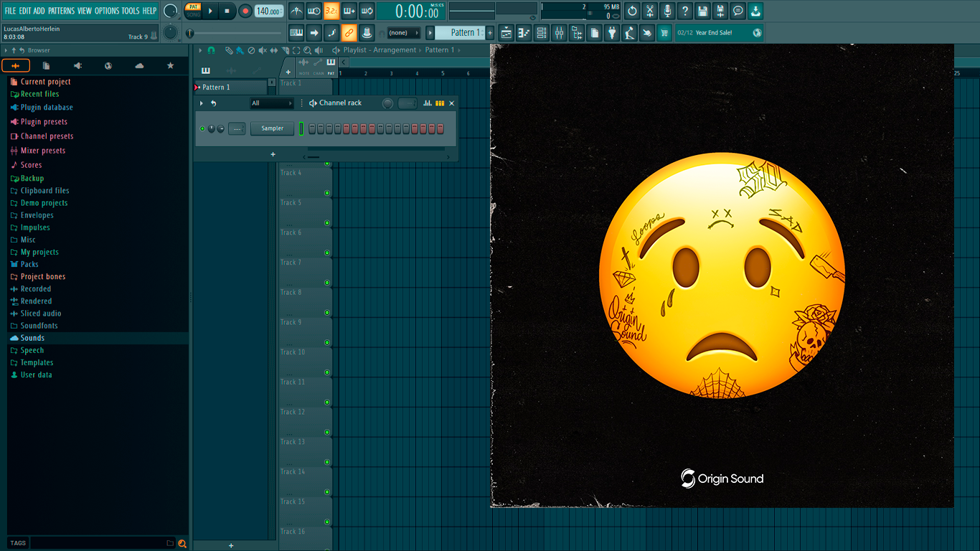Switch to the browser starred favorites tab

point(170,65)
